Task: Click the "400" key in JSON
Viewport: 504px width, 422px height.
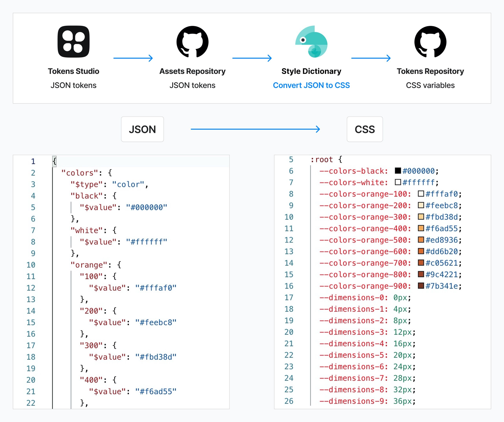Action: click(x=91, y=380)
